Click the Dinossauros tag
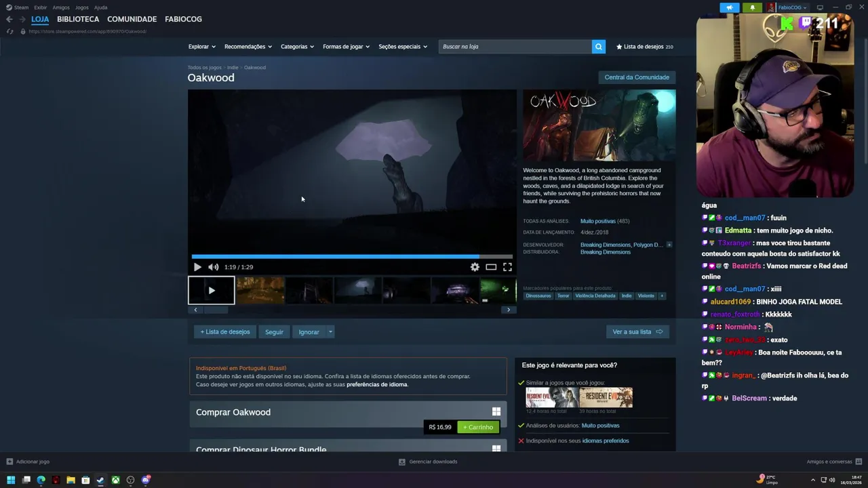Viewport: 868px width, 488px height. (538, 296)
